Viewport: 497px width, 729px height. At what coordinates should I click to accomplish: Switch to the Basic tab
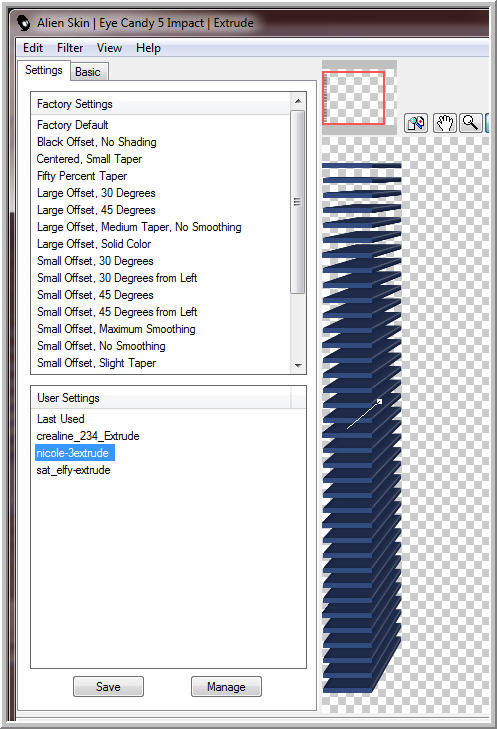coord(88,72)
